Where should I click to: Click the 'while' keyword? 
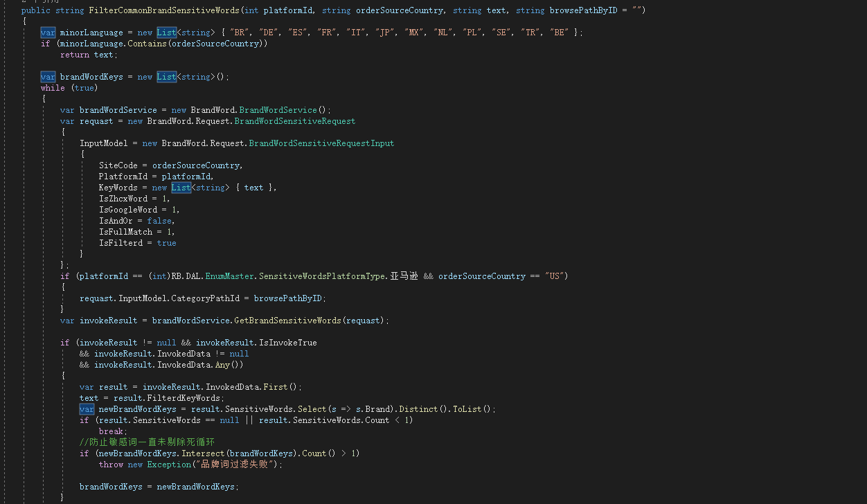[53, 88]
